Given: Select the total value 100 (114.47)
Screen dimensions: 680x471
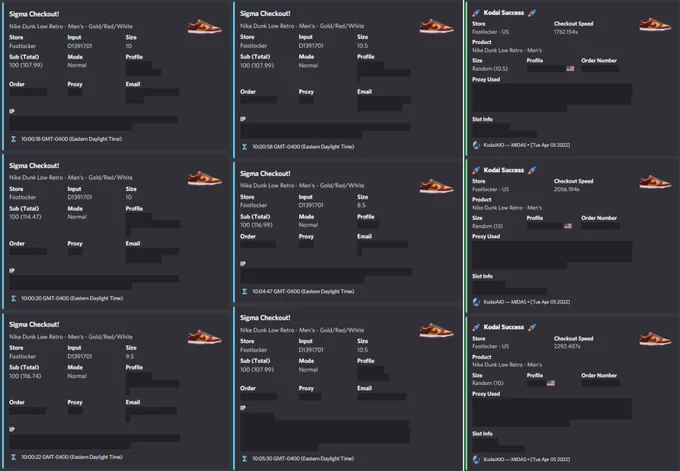Looking at the screenshot, I should click(x=25, y=217).
